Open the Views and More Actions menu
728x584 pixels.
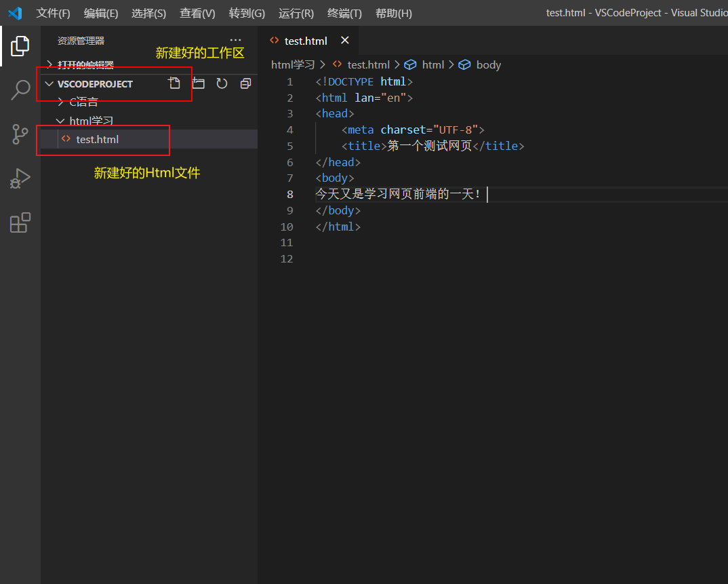[x=236, y=39]
